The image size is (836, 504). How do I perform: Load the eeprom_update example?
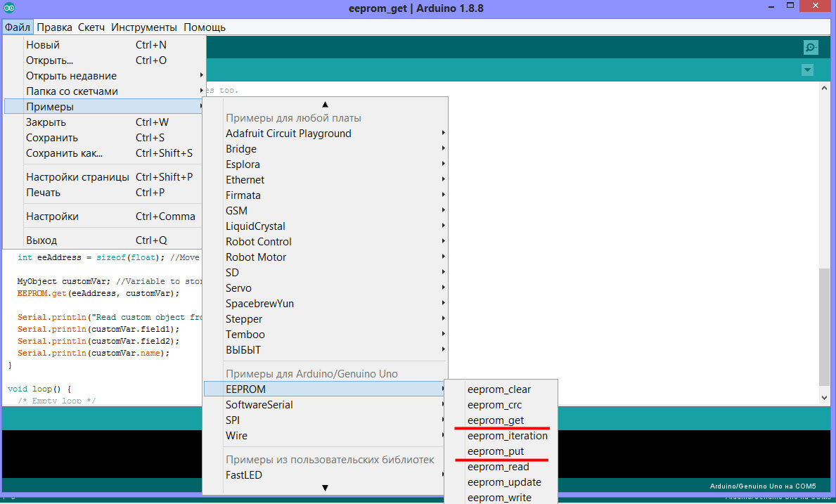click(x=501, y=482)
